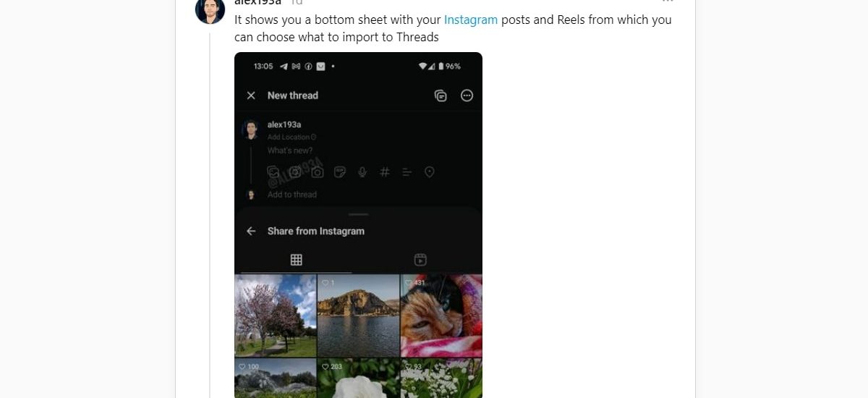Select the hashtag icon
This screenshot has height=398, width=868.
385,172
